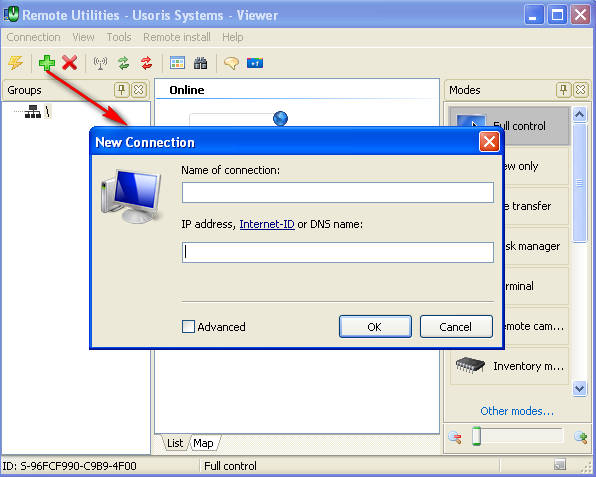Screen dimensions: 596x477
Task: Click the Online group header
Action: 187,90
